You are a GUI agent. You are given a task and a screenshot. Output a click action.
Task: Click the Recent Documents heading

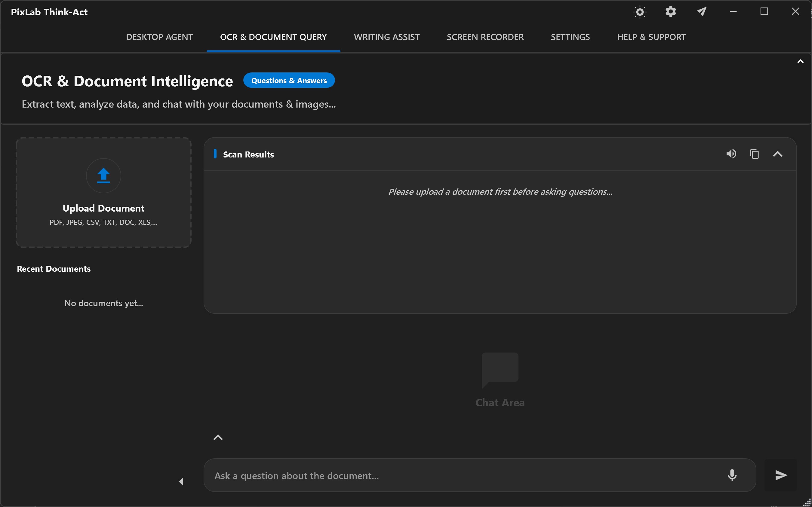54,269
